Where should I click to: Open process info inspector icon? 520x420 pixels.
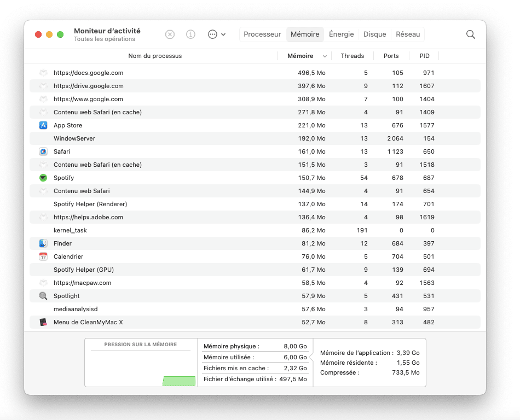[x=190, y=34]
